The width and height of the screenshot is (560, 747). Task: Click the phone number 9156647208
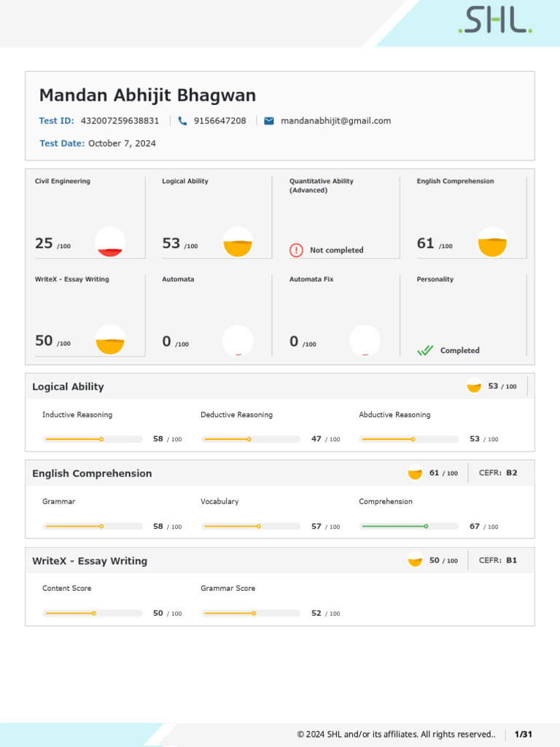(219, 121)
